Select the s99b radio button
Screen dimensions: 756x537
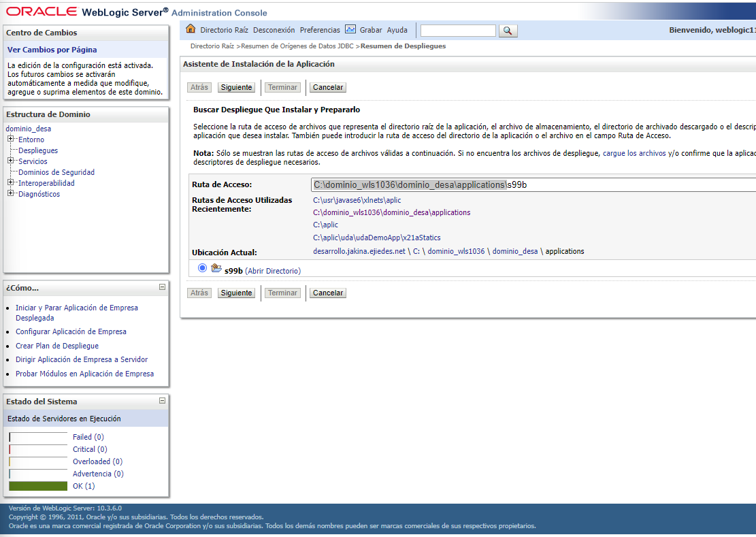(x=203, y=267)
